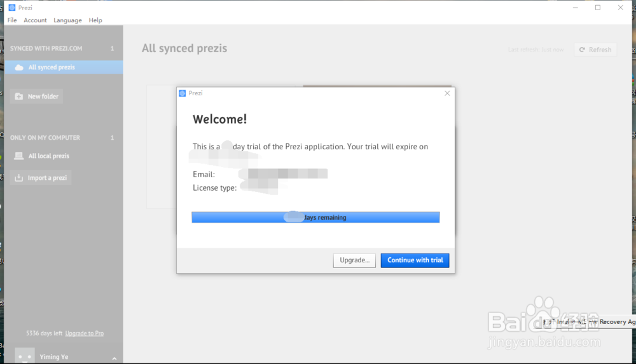Click the import tray icon

(x=18, y=178)
